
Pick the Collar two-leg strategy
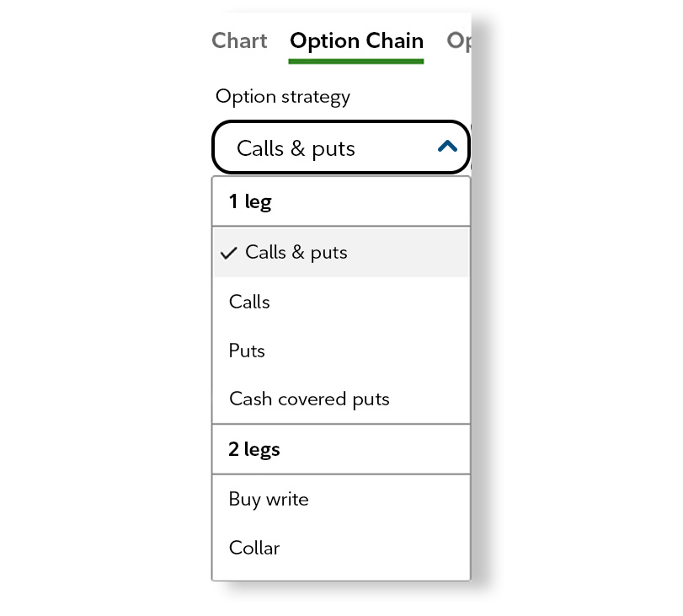pyautogui.click(x=254, y=548)
